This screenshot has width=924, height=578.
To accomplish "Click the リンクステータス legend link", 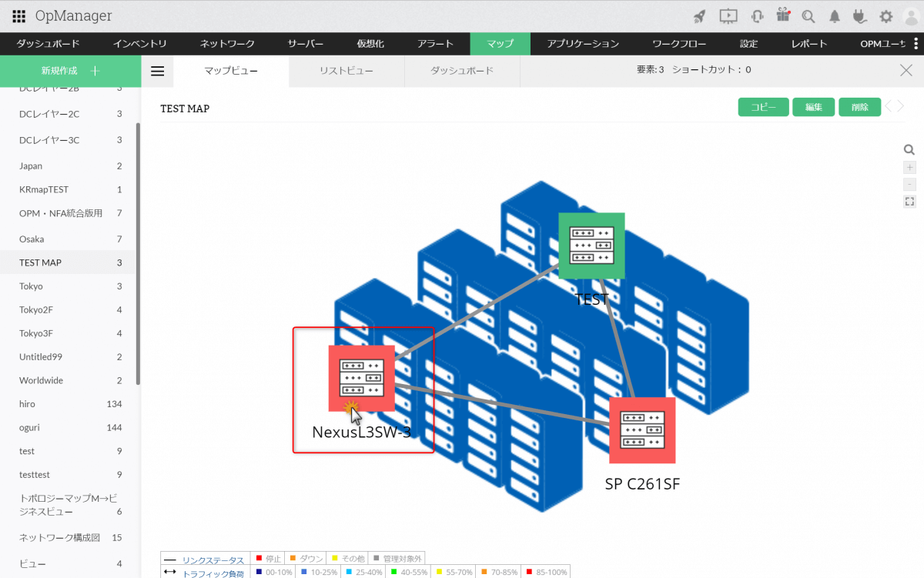I will coord(213,560).
